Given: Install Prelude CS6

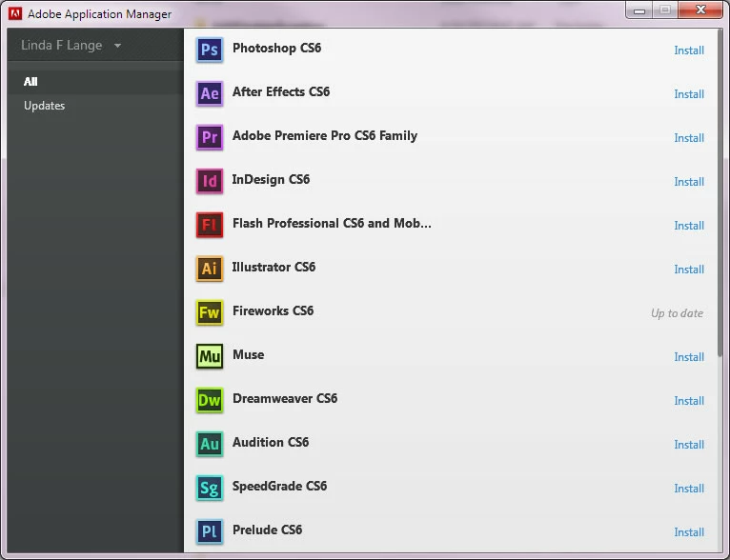Looking at the screenshot, I should click(689, 531).
